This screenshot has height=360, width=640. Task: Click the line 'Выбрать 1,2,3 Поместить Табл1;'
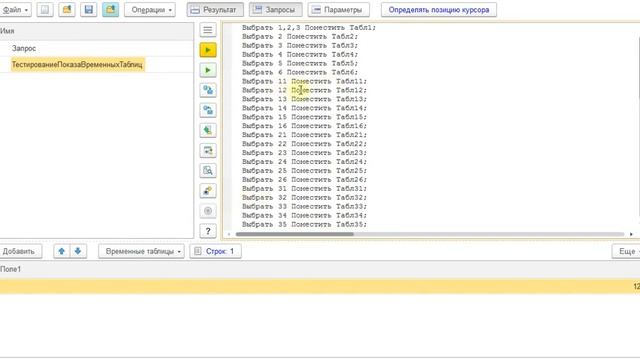(x=309, y=28)
